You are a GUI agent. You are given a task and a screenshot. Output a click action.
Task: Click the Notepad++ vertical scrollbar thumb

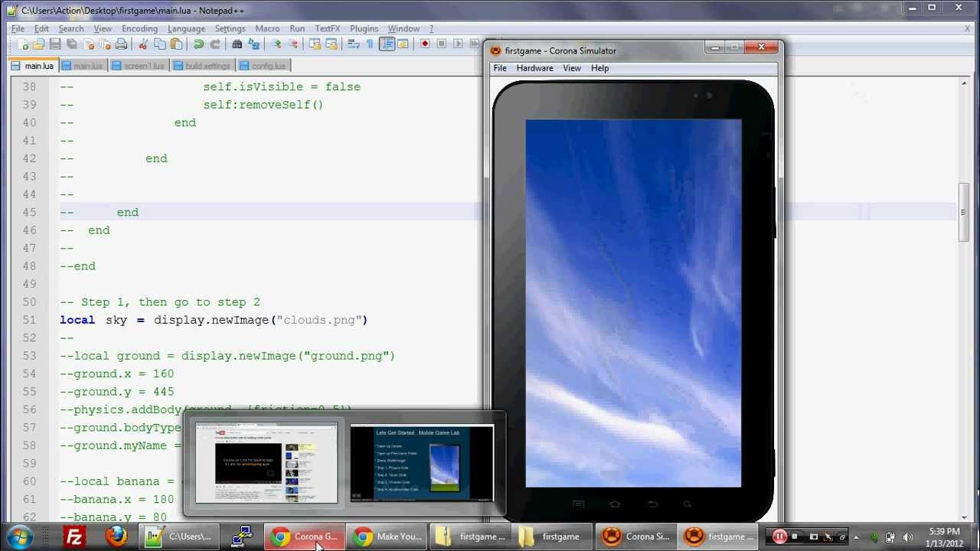click(x=965, y=213)
